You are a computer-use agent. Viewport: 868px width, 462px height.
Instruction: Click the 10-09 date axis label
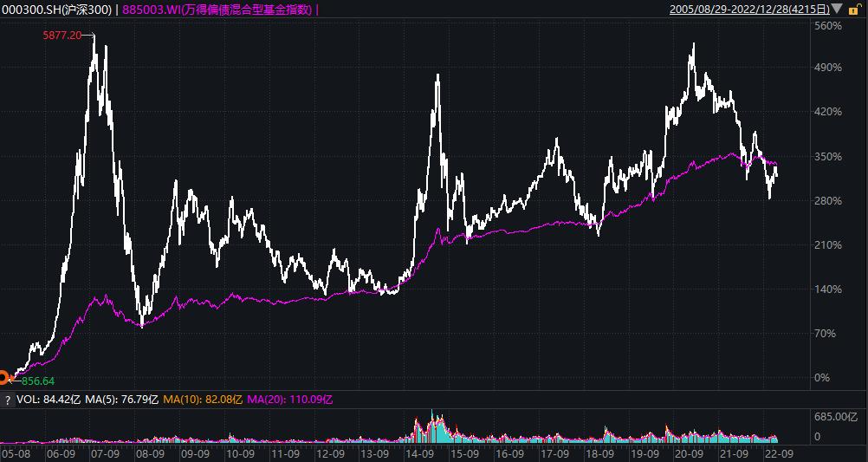click(240, 453)
